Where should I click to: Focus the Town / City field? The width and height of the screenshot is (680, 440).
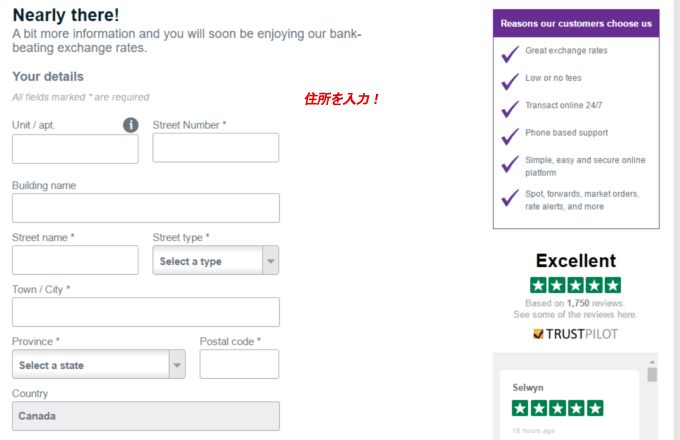pos(145,312)
